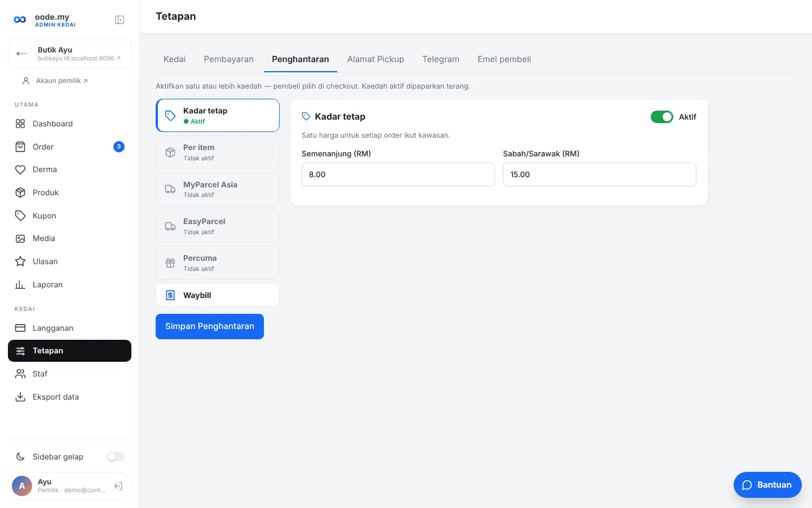Turn off the Kadar tetap Aktif switch
Image resolution: width=812 pixels, height=508 pixels.
coord(662,117)
